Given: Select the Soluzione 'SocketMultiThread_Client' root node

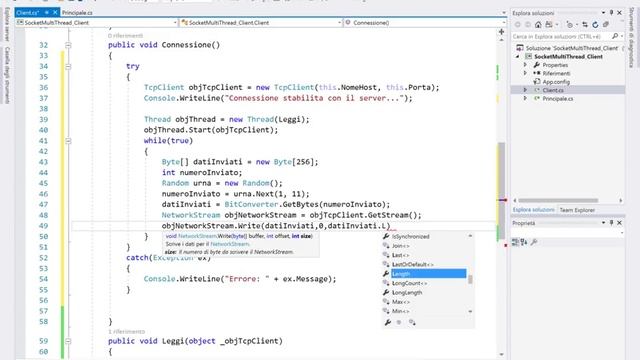Looking at the screenshot, I should [571, 48].
